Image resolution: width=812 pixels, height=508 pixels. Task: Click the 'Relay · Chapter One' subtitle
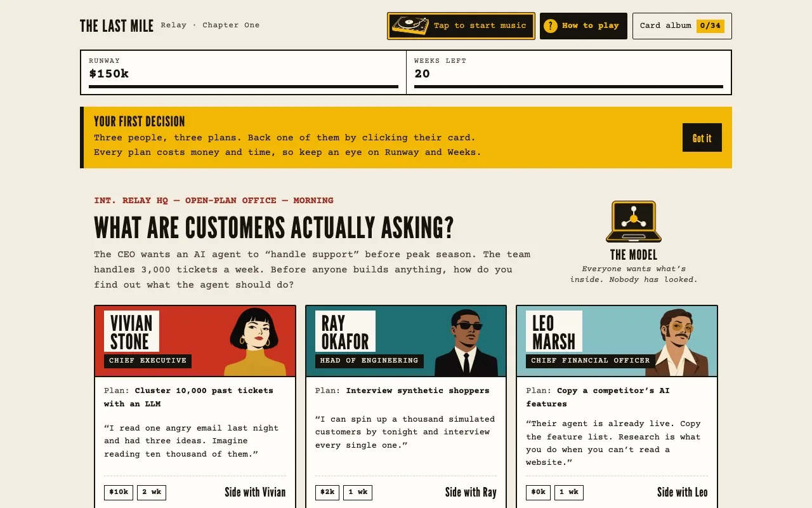point(210,25)
